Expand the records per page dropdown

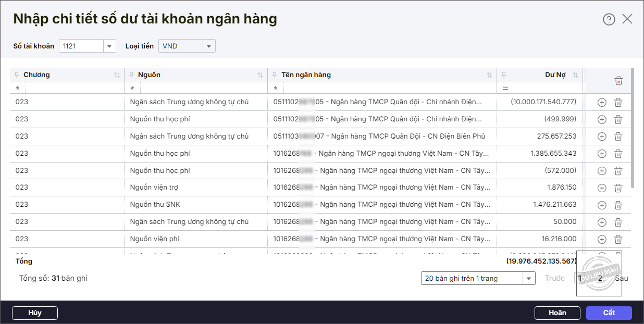click(x=529, y=279)
